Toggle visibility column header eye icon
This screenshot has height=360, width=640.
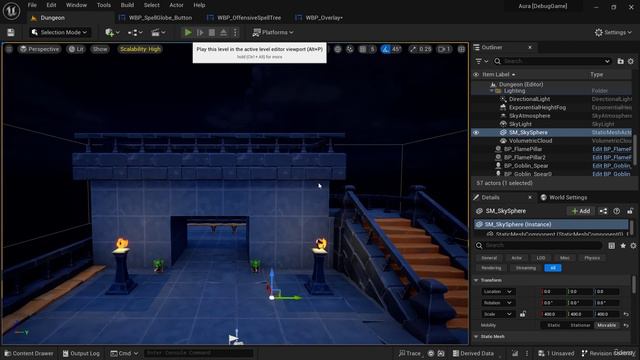tap(476, 75)
